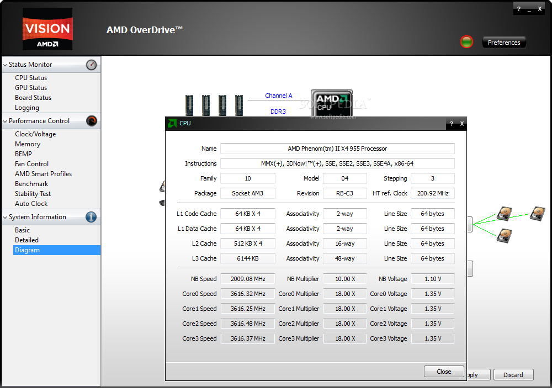This screenshot has height=392, width=552.
Task: Click the upper-left hard drive icon
Action: (x=505, y=214)
